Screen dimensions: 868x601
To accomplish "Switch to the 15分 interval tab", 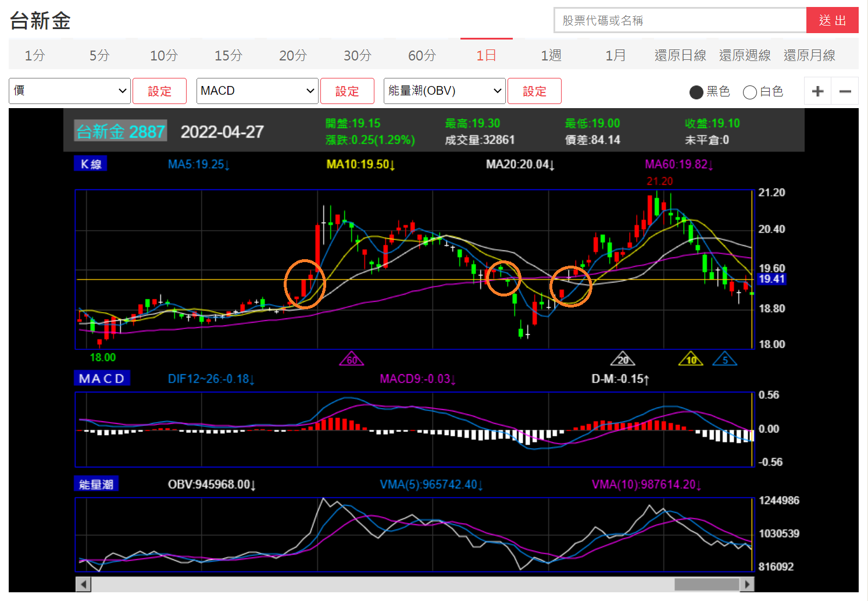I will tap(228, 55).
